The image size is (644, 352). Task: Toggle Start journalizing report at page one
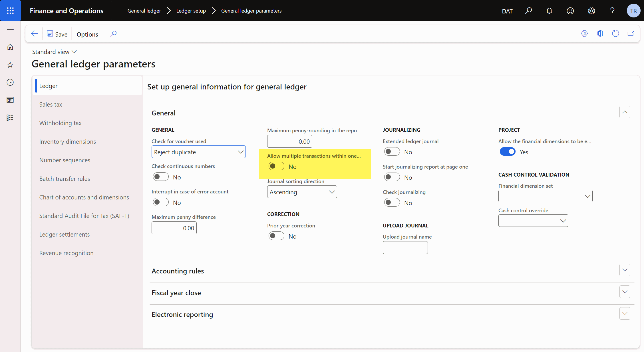392,177
